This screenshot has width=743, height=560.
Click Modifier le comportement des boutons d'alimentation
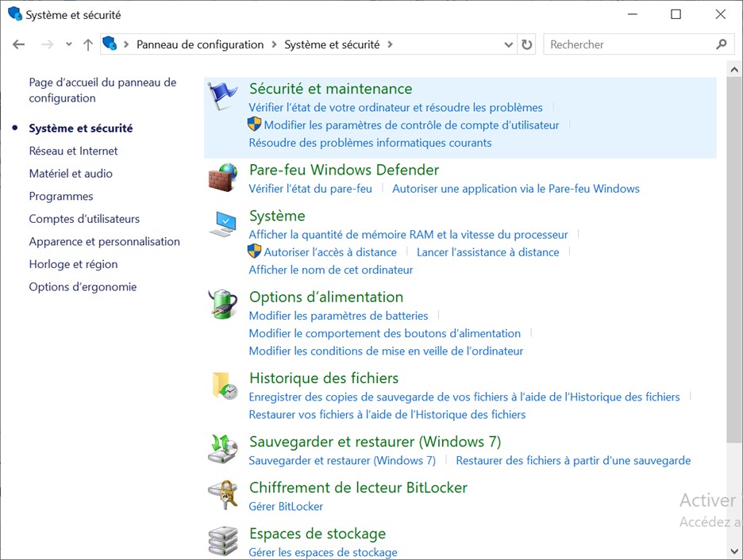click(x=384, y=333)
